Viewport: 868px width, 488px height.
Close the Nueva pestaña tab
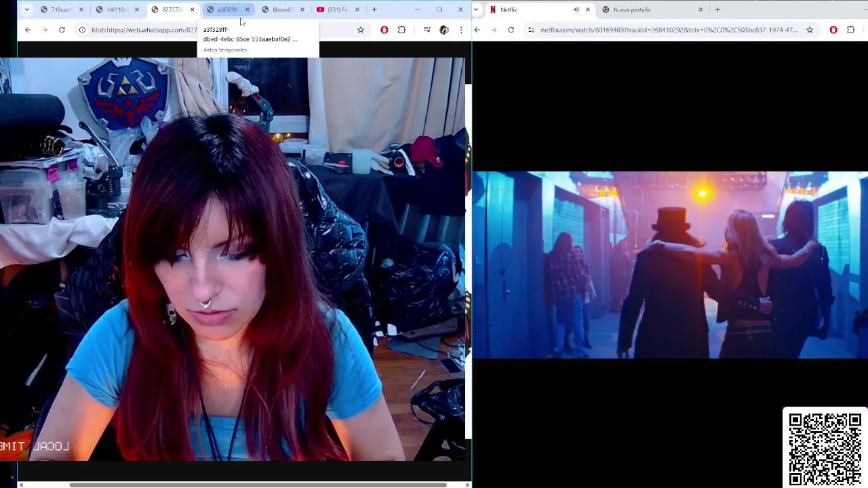[701, 9]
